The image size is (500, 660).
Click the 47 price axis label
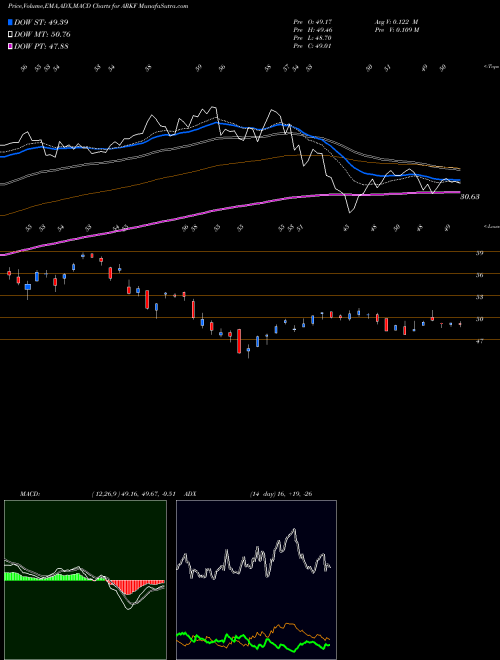479,341
